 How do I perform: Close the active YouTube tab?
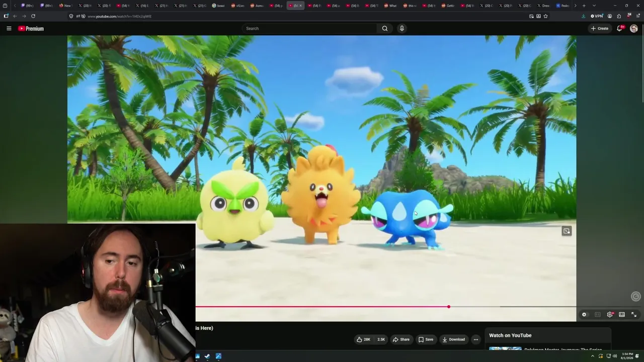coord(301,6)
